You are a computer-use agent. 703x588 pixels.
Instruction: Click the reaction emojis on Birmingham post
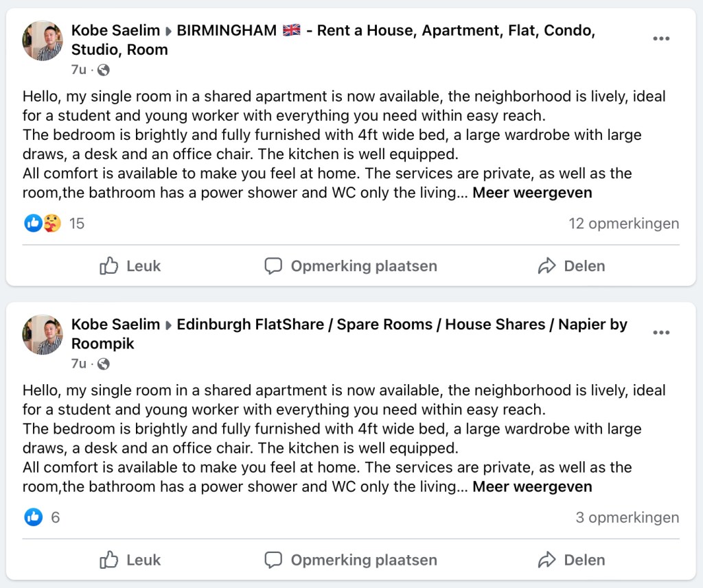(43, 223)
